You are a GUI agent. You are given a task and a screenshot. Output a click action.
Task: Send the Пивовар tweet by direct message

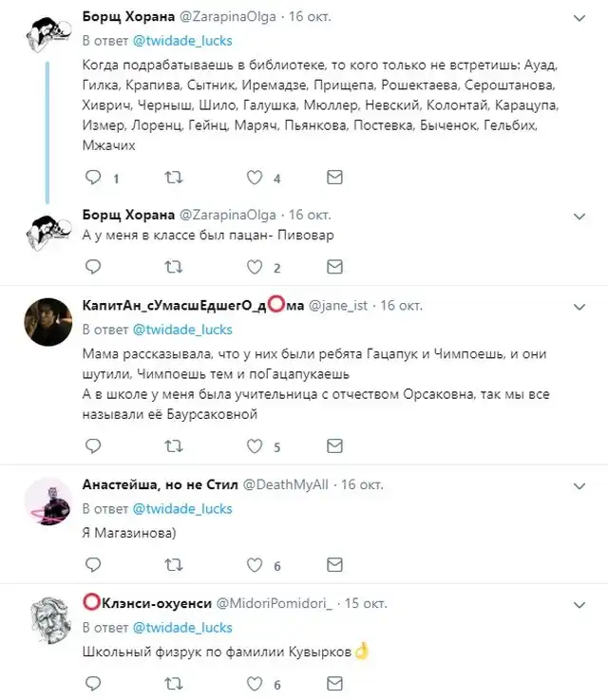coord(334,267)
